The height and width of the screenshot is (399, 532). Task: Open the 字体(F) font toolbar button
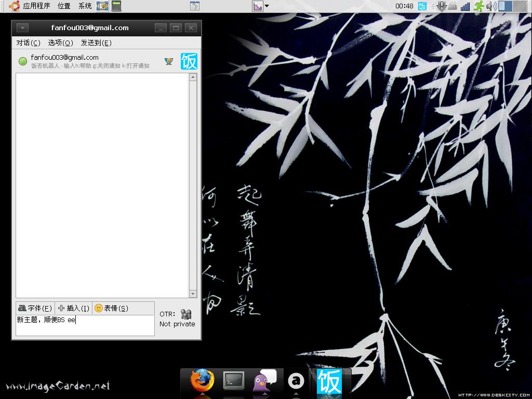coord(35,308)
